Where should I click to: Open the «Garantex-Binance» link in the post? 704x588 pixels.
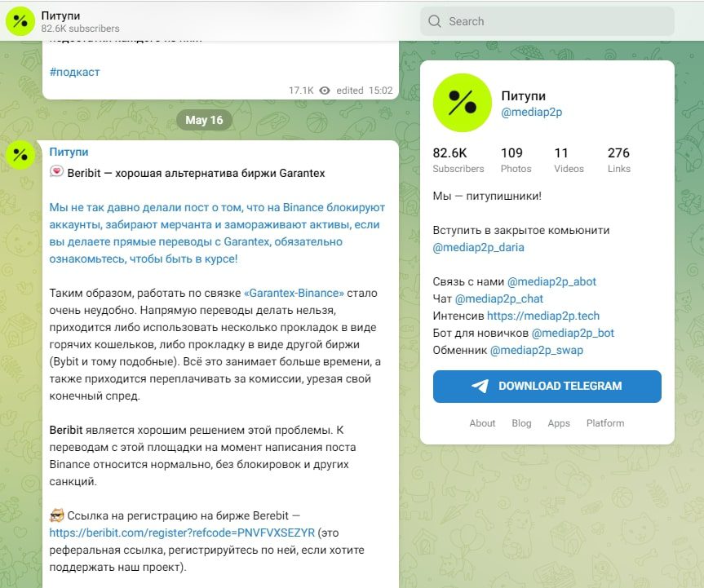(x=294, y=293)
